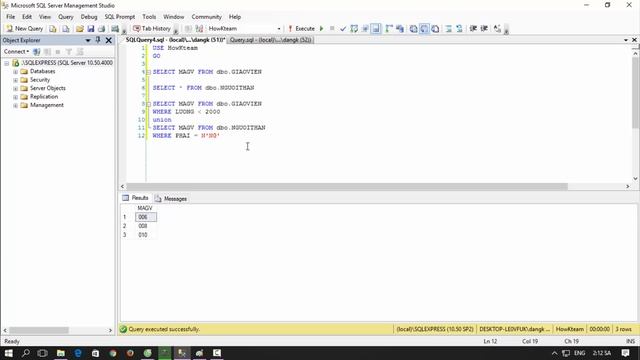Open the Window menu
640x360 pixels.
[173, 17]
